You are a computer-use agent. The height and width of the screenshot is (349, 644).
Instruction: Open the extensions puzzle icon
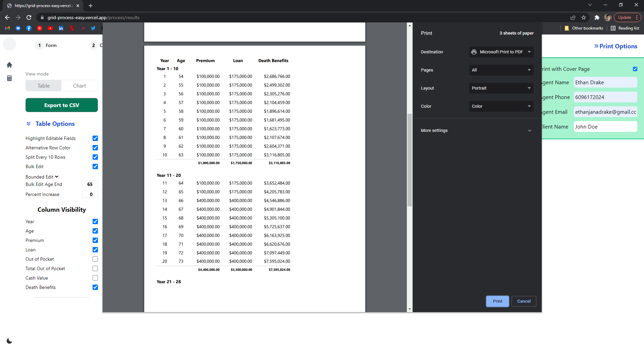(x=597, y=17)
